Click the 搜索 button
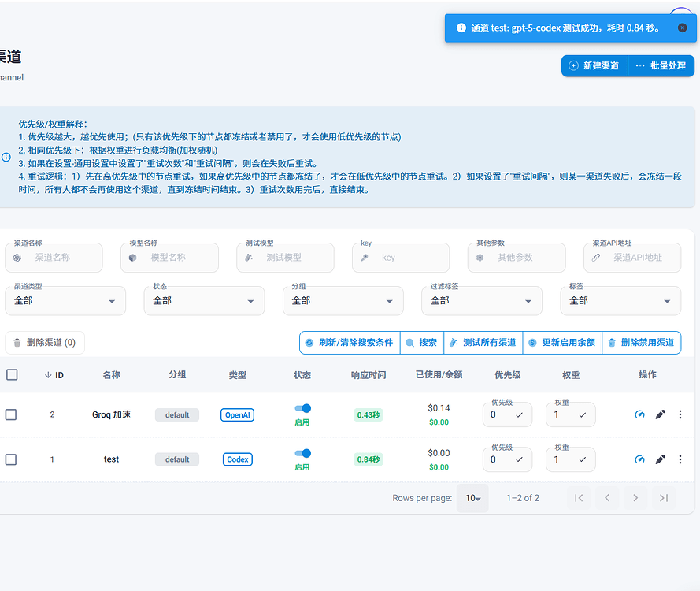 pos(422,343)
